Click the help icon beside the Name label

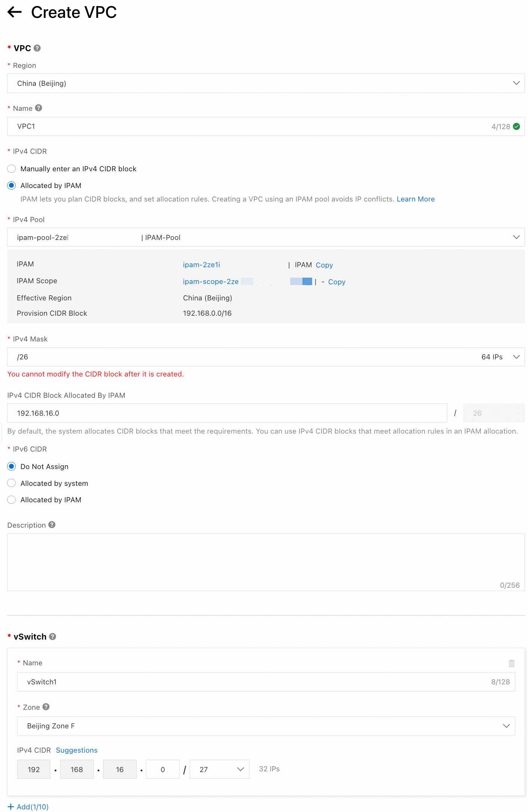click(38, 108)
